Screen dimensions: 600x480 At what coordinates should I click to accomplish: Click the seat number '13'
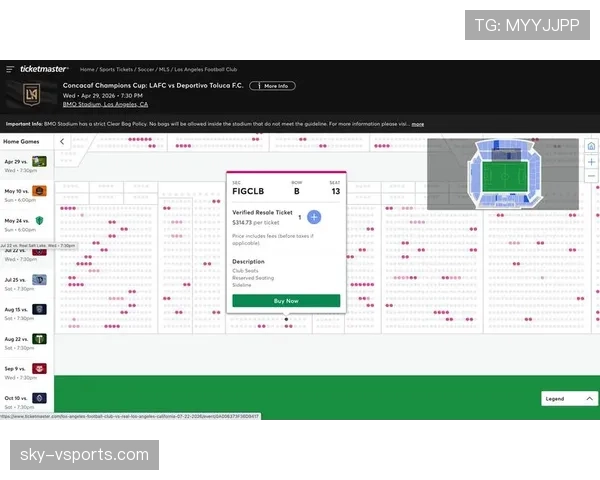tap(336, 191)
